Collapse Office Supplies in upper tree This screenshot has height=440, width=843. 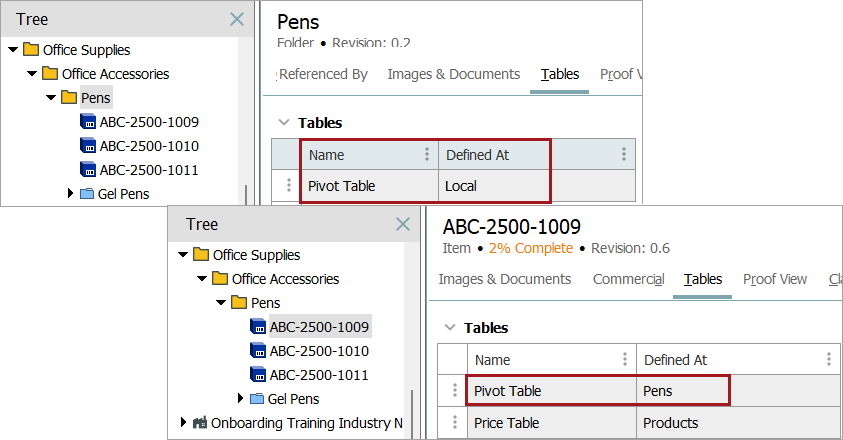tap(13, 50)
